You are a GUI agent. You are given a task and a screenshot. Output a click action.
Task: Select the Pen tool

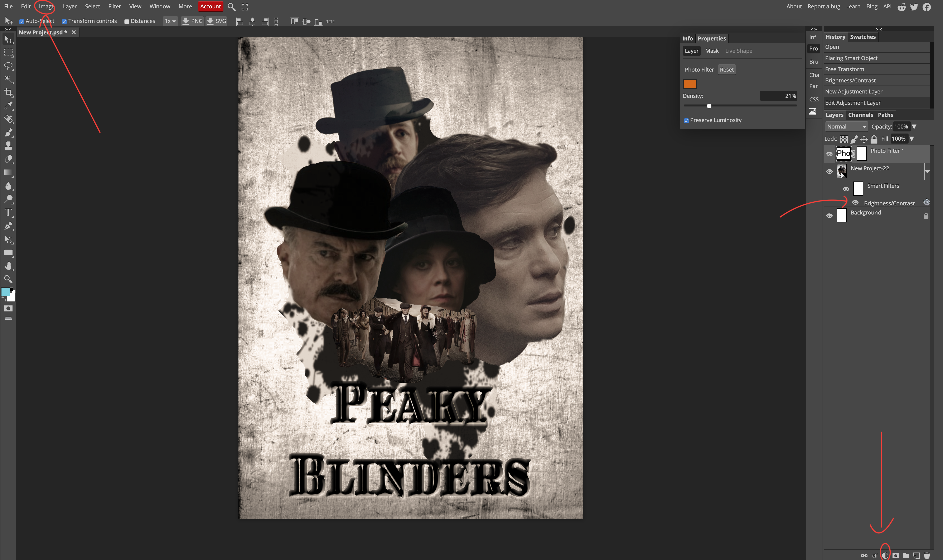pos(8,226)
